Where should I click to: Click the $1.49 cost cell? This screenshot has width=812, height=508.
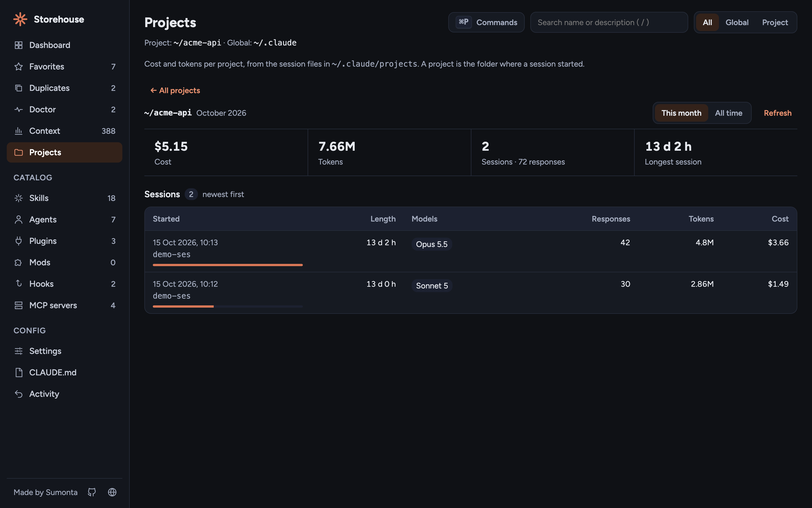(778, 284)
